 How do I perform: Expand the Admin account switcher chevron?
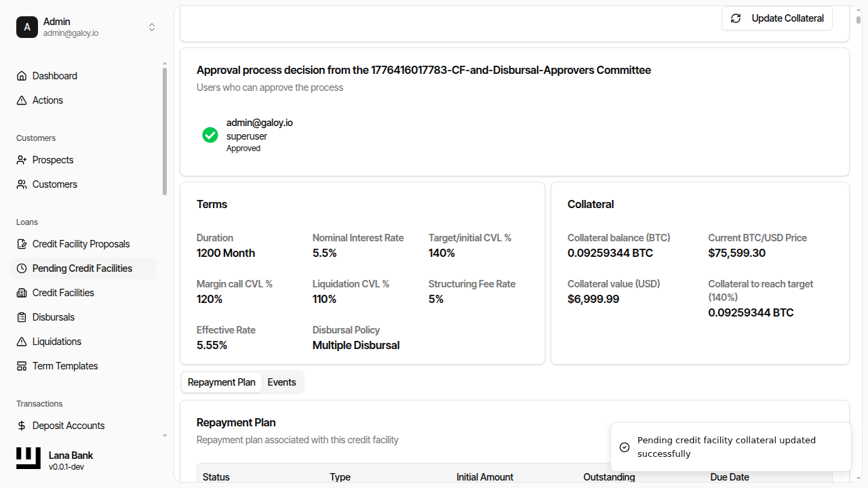pos(152,27)
